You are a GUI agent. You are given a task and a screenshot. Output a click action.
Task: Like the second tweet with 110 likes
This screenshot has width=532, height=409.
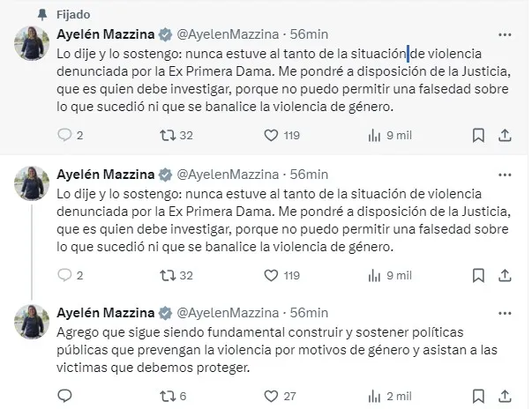click(x=272, y=275)
